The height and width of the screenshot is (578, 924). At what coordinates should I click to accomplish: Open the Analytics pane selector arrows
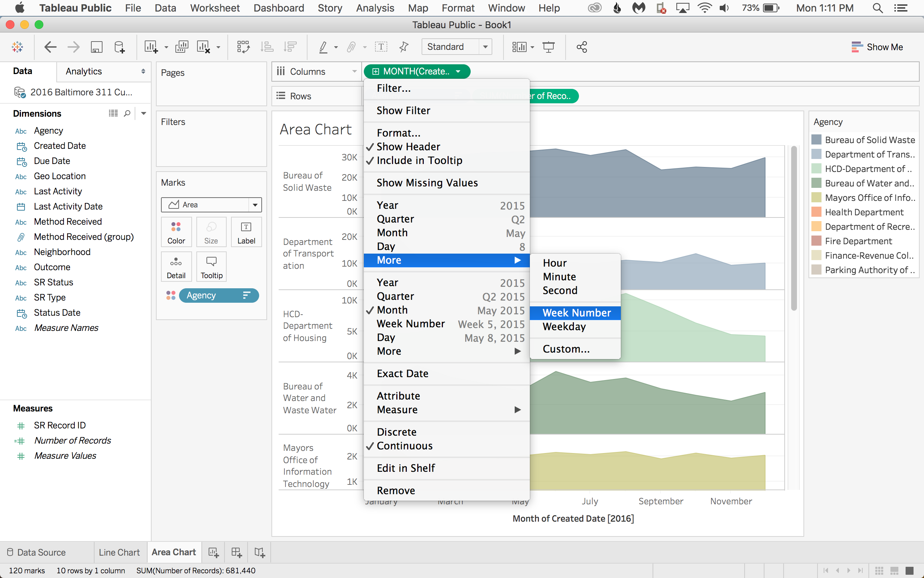pyautogui.click(x=143, y=72)
